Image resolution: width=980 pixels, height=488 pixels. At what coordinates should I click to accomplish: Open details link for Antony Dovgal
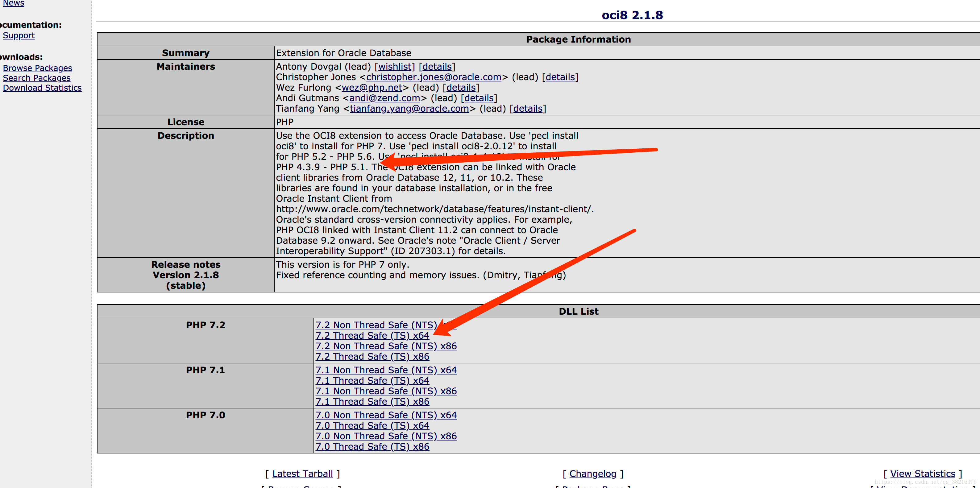[437, 67]
